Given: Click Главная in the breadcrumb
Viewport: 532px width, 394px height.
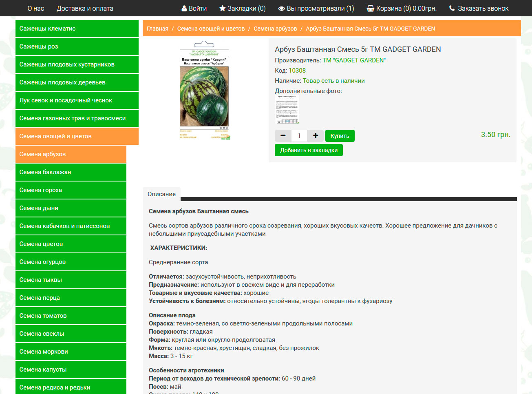Looking at the screenshot, I should pos(157,29).
